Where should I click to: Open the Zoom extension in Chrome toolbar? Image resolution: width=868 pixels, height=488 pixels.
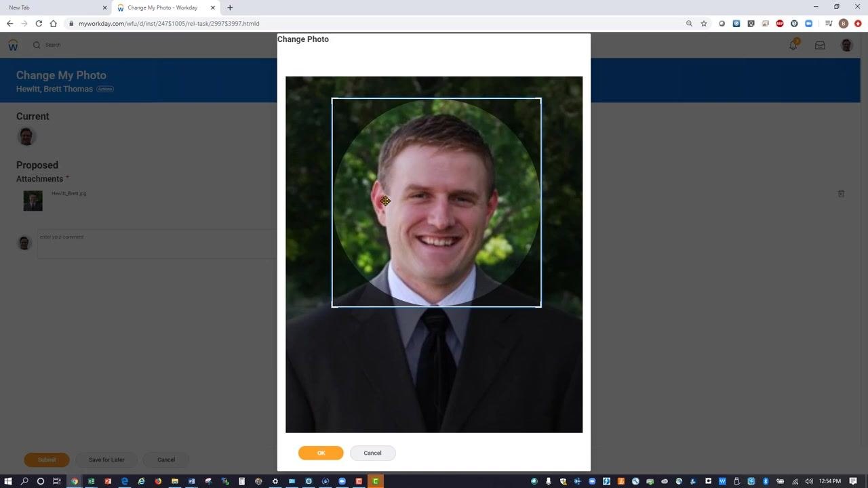coord(809,23)
